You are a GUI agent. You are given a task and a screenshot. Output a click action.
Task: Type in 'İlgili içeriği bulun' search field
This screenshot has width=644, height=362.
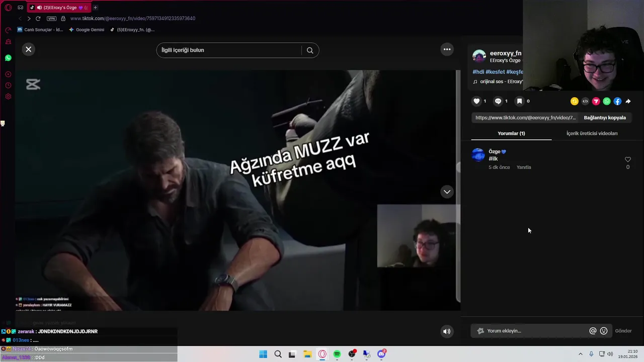coord(229,50)
